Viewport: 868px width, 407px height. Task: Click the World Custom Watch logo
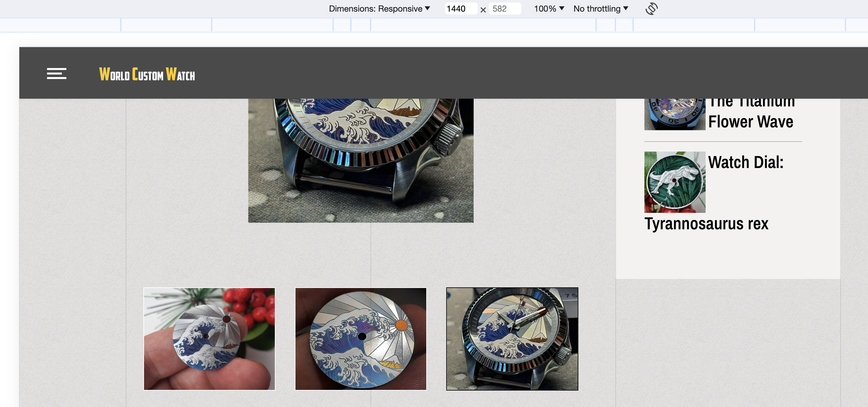(x=147, y=74)
